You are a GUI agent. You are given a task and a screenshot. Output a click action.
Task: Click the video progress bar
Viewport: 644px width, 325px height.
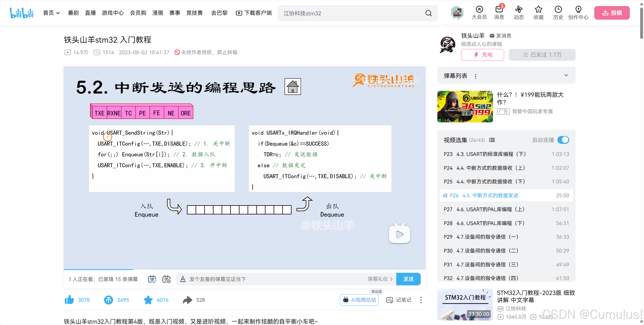244,269
